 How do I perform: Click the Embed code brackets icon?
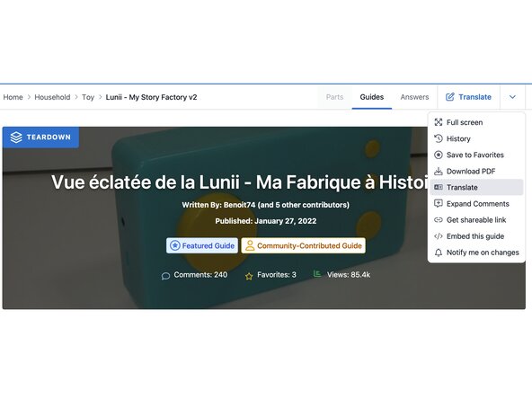439,236
